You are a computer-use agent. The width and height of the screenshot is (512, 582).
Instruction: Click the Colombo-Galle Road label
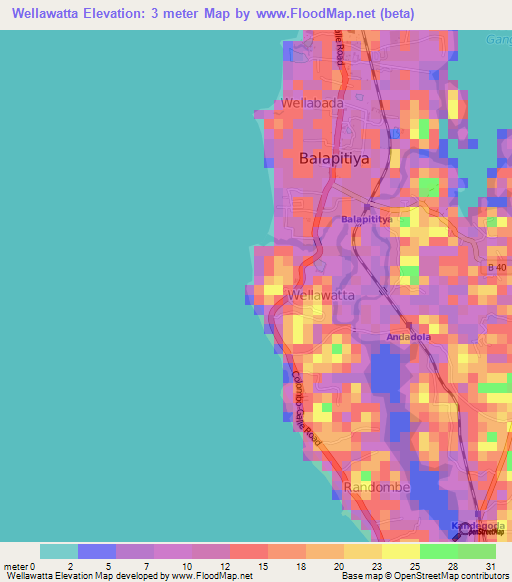tap(306, 408)
